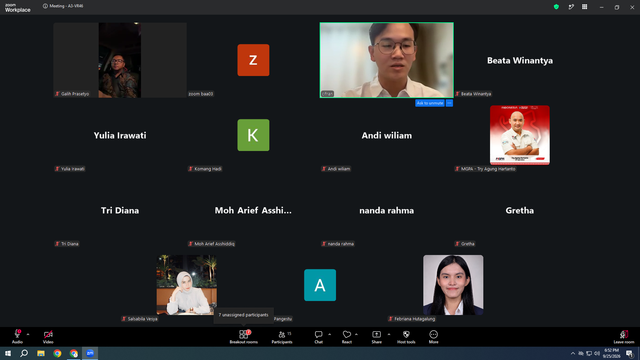The image size is (640, 360).
Task: Expand the Chat options arrow
Action: click(329, 334)
